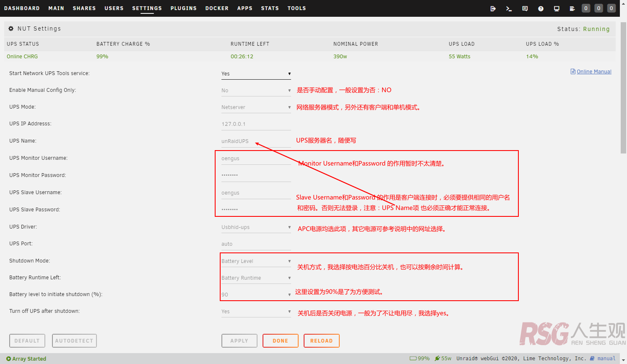Click the Done button
Screen dimensions: 627x364
[x=281, y=341]
